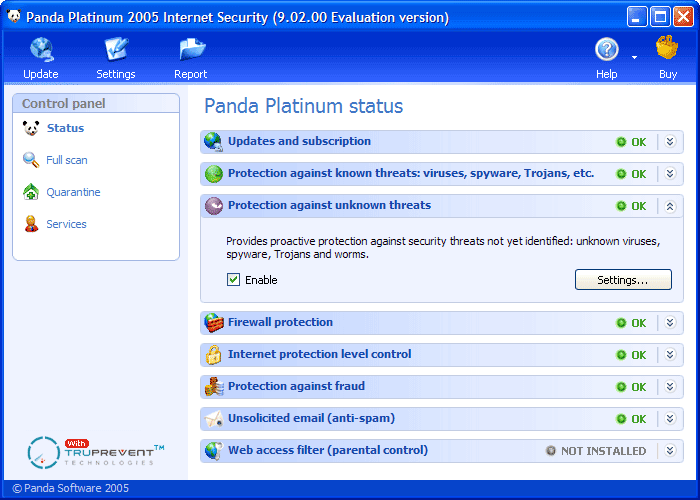
Task: Click the OK status text for Protection against fraud
Action: click(638, 387)
